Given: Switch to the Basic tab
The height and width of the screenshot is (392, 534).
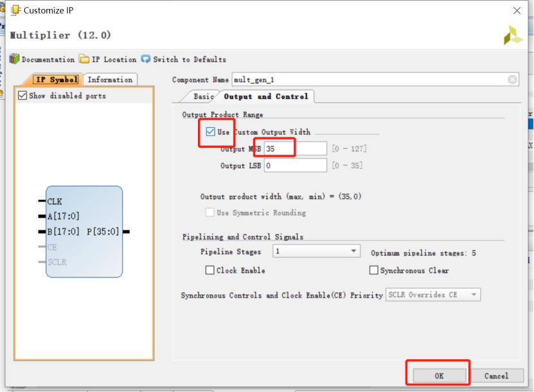Looking at the screenshot, I should (x=203, y=95).
